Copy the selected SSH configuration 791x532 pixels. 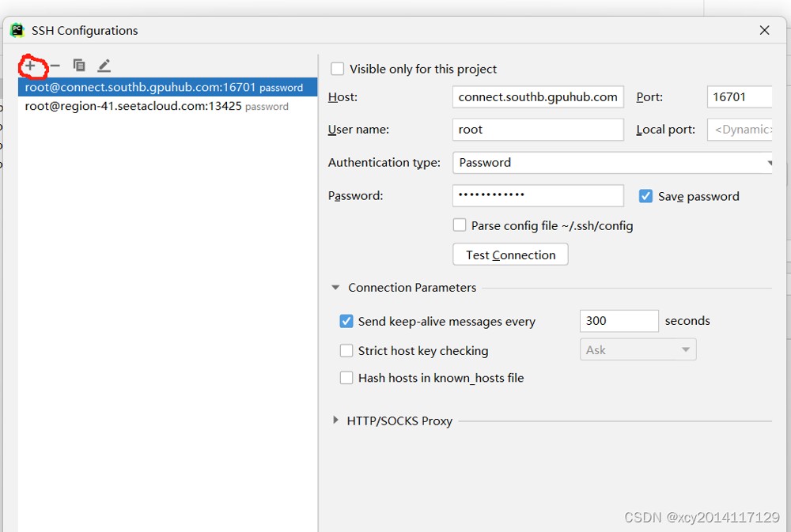click(78, 65)
